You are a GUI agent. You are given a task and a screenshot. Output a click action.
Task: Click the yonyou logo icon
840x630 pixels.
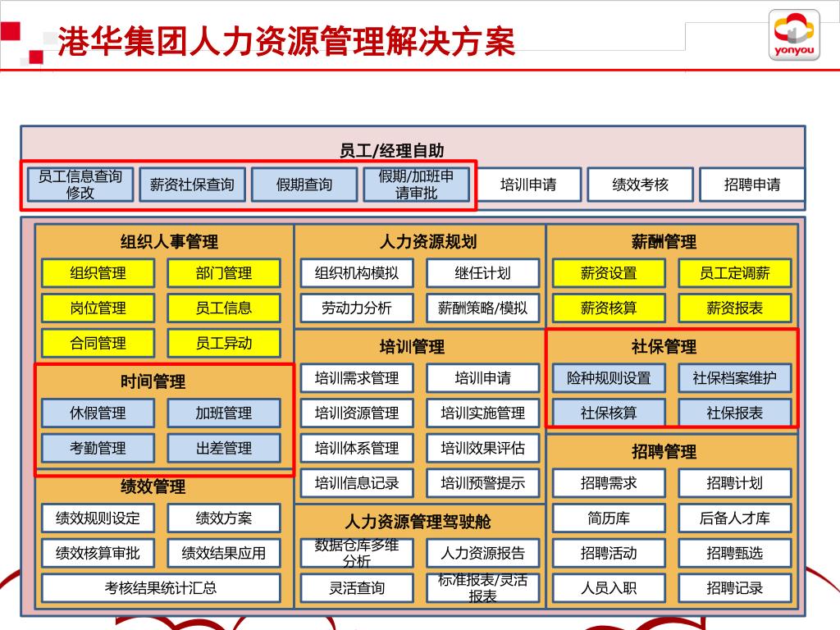[792, 36]
